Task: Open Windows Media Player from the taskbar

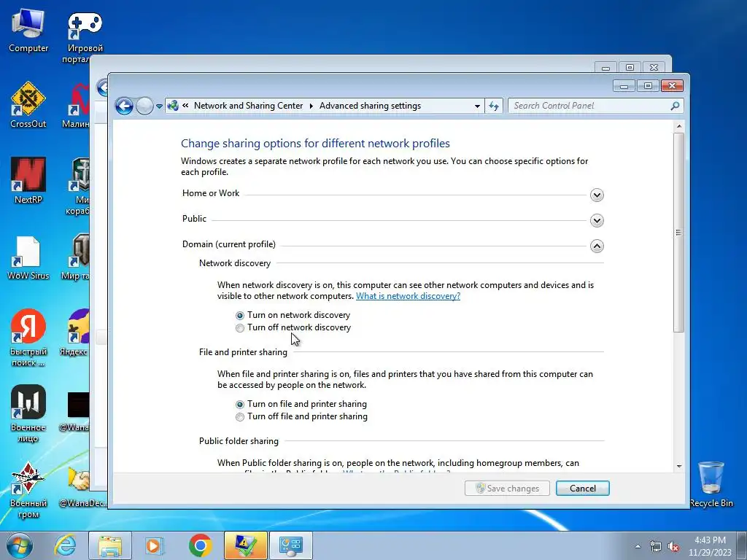Action: [155, 545]
